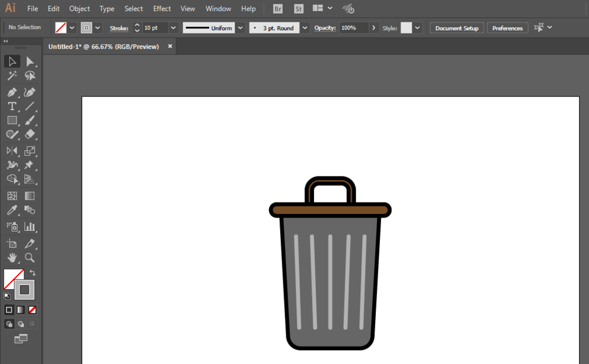Screen dimensions: 589x364
Task: Select the Magic Wand tool
Action: point(12,76)
